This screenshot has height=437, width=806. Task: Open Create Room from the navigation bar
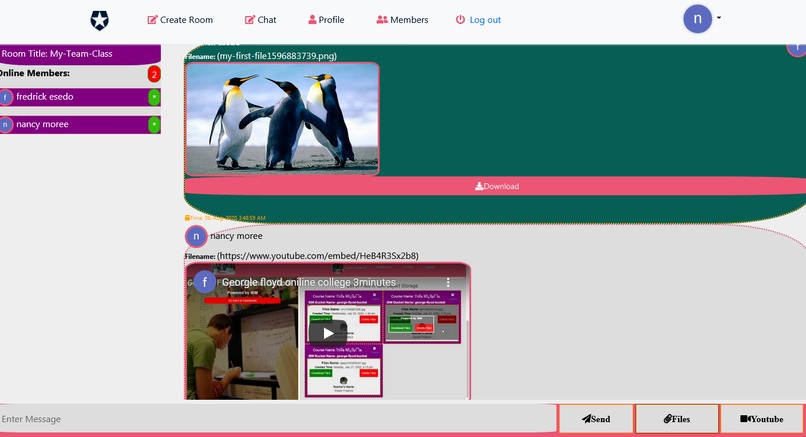(x=180, y=20)
